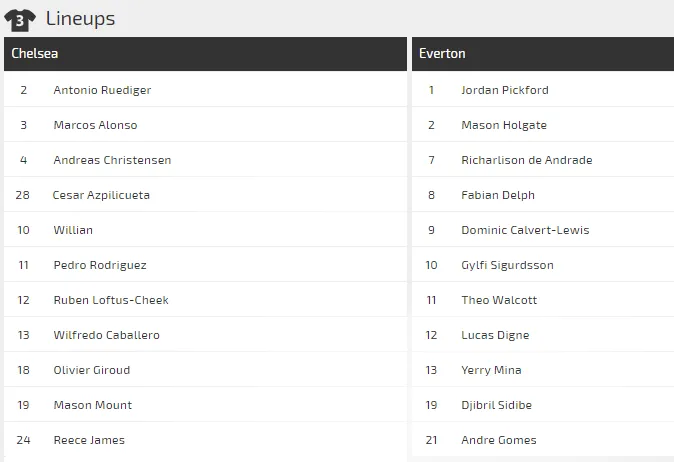This screenshot has height=462, width=674.
Task: Select Ruben Loftus-Cheek
Action: (x=111, y=300)
